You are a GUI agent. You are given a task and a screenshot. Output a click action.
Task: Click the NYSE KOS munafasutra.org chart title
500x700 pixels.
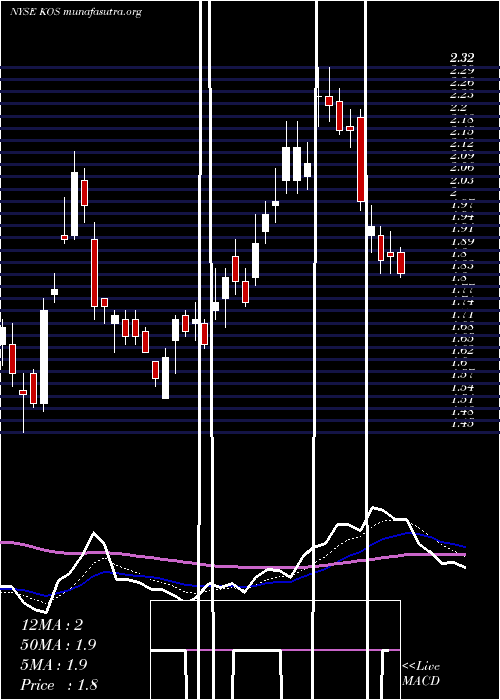(x=76, y=12)
